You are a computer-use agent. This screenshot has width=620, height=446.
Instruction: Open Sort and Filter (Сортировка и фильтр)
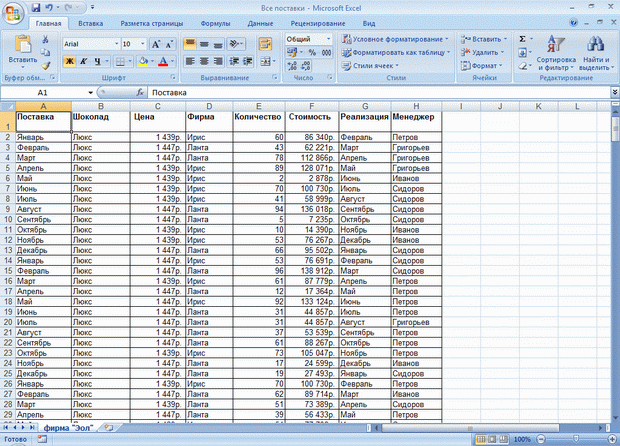pyautogui.click(x=556, y=52)
